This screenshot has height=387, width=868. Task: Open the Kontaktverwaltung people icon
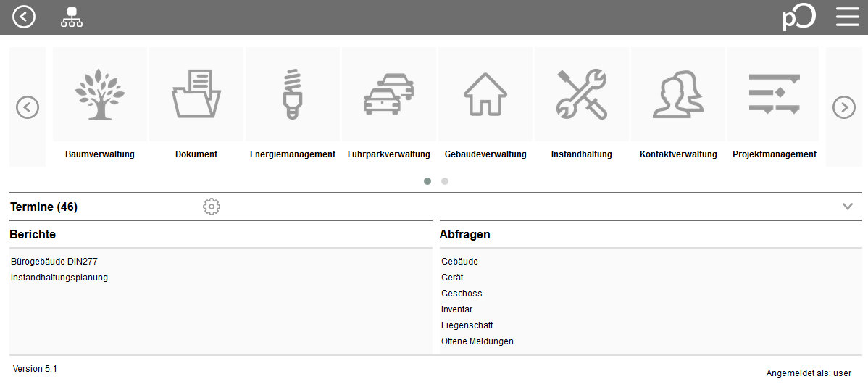[678, 93]
